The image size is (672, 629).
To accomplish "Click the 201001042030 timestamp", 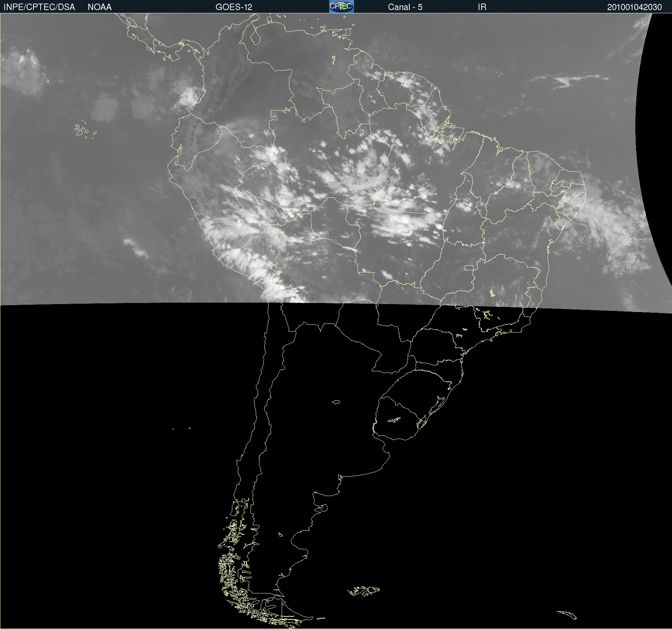I will [x=634, y=7].
